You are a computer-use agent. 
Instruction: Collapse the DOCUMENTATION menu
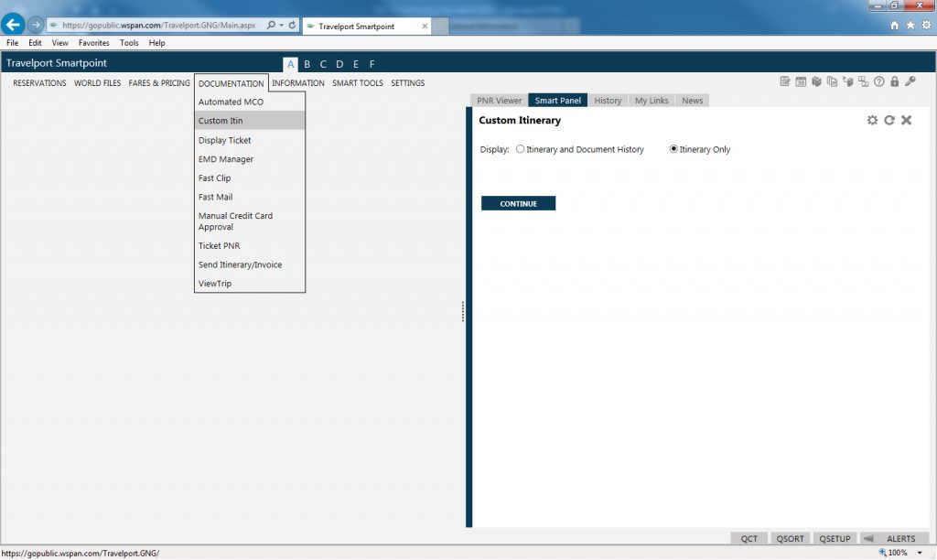[x=232, y=83]
